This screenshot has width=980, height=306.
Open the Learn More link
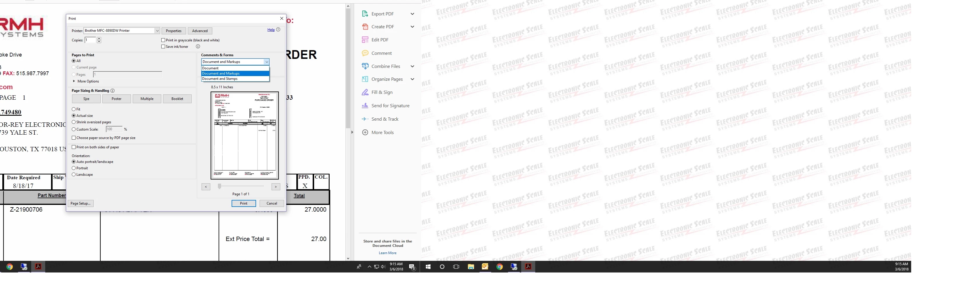(x=388, y=252)
